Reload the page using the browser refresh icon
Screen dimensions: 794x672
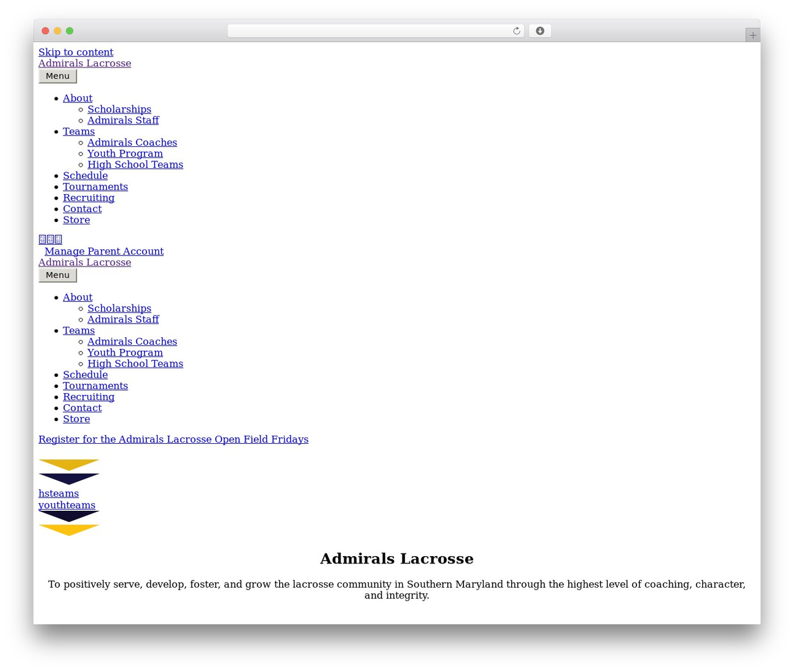click(x=516, y=31)
